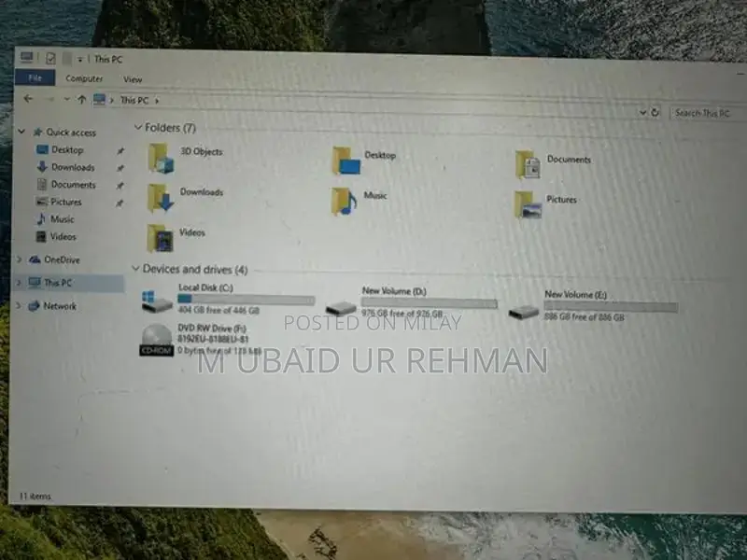
Task: Click the Pictures folder icon in main pane
Action: click(528, 204)
